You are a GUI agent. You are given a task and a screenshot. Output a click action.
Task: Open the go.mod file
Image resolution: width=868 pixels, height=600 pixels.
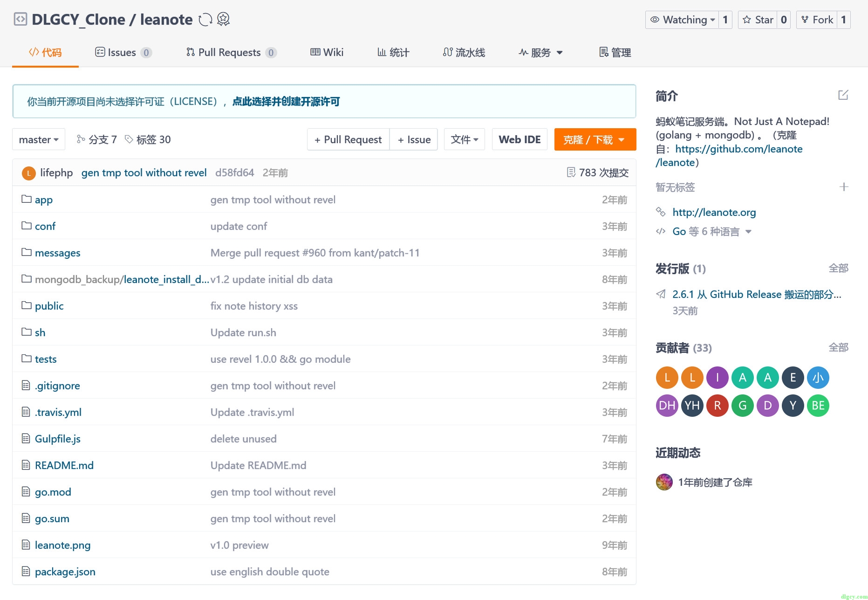tap(53, 492)
